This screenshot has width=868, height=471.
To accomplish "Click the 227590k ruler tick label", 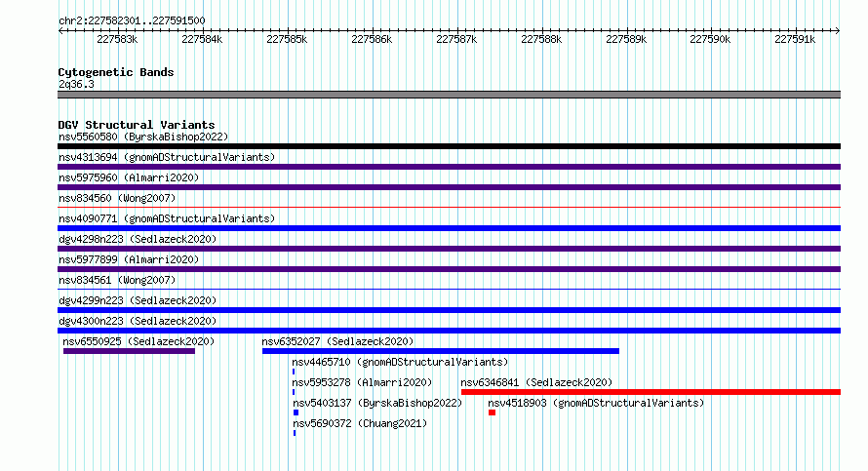I will click(x=710, y=39).
